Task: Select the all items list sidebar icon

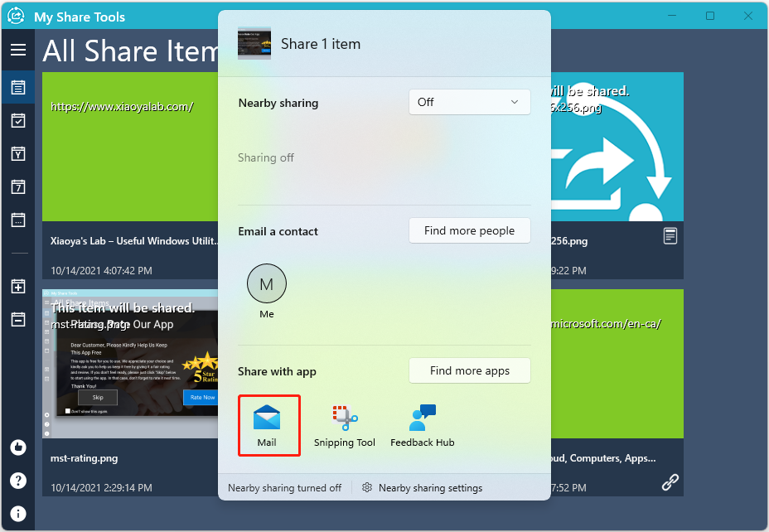Action: point(17,87)
